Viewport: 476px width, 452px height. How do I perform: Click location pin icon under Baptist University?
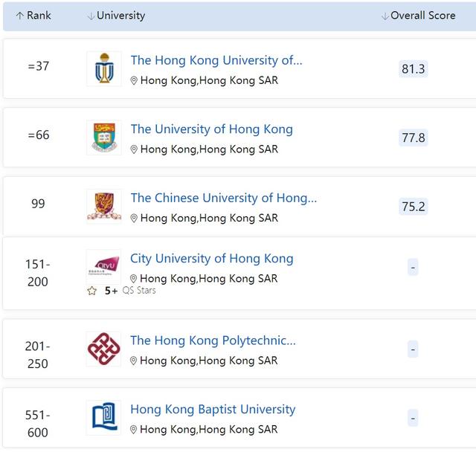coord(134,430)
